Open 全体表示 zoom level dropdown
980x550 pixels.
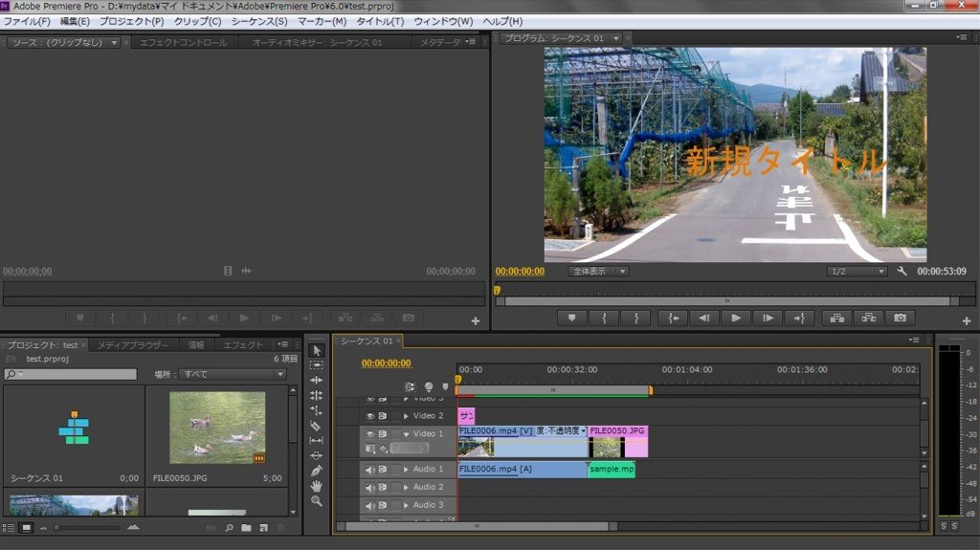(x=598, y=272)
